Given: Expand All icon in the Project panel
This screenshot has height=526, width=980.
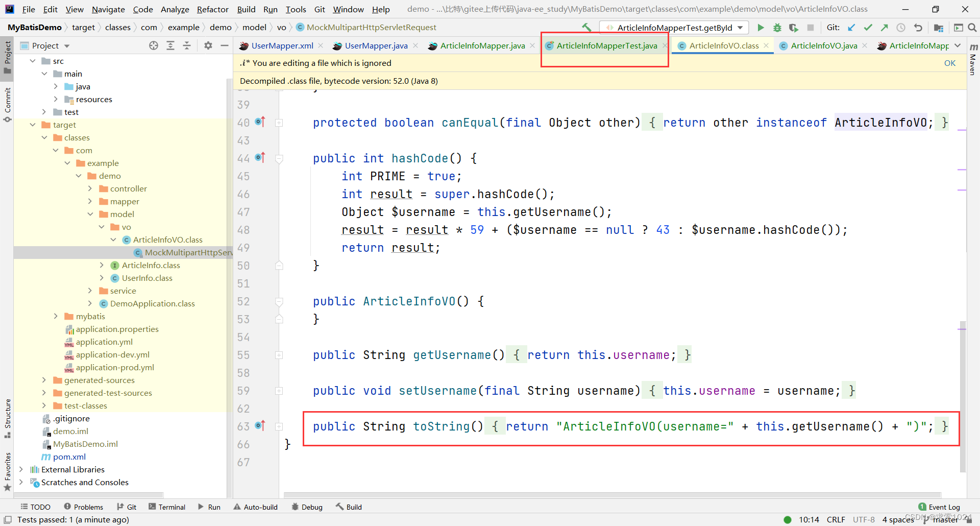Looking at the screenshot, I should (170, 45).
